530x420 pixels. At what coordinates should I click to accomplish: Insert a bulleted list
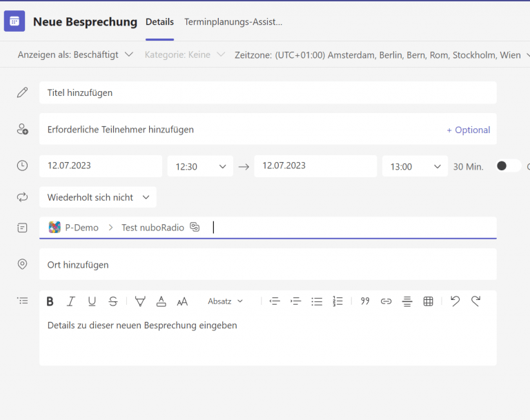pyautogui.click(x=317, y=301)
